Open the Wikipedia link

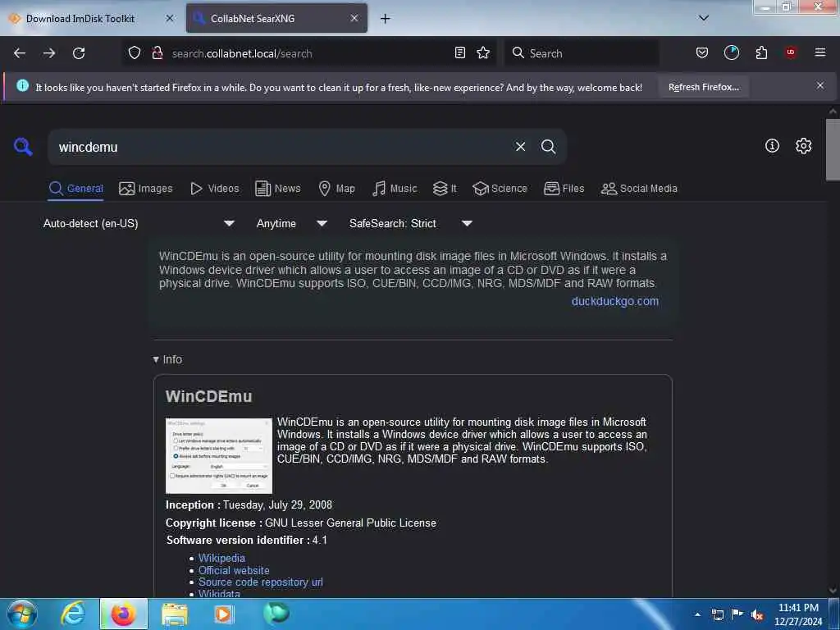tap(221, 558)
